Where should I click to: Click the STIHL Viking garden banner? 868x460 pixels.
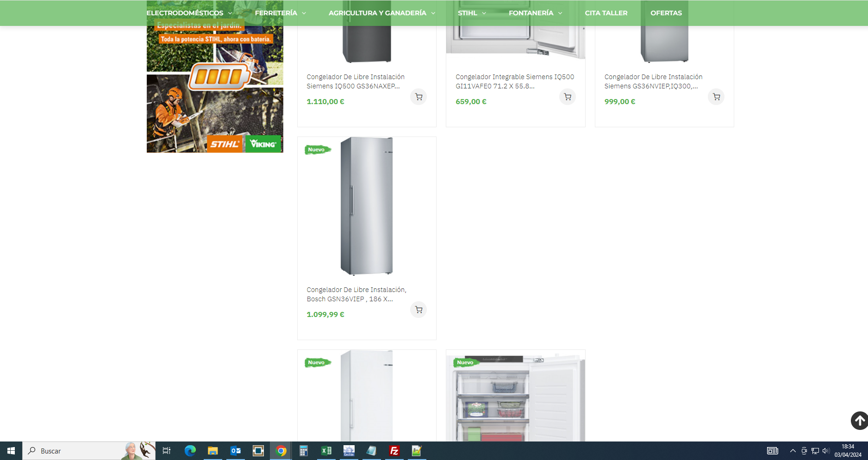click(215, 76)
